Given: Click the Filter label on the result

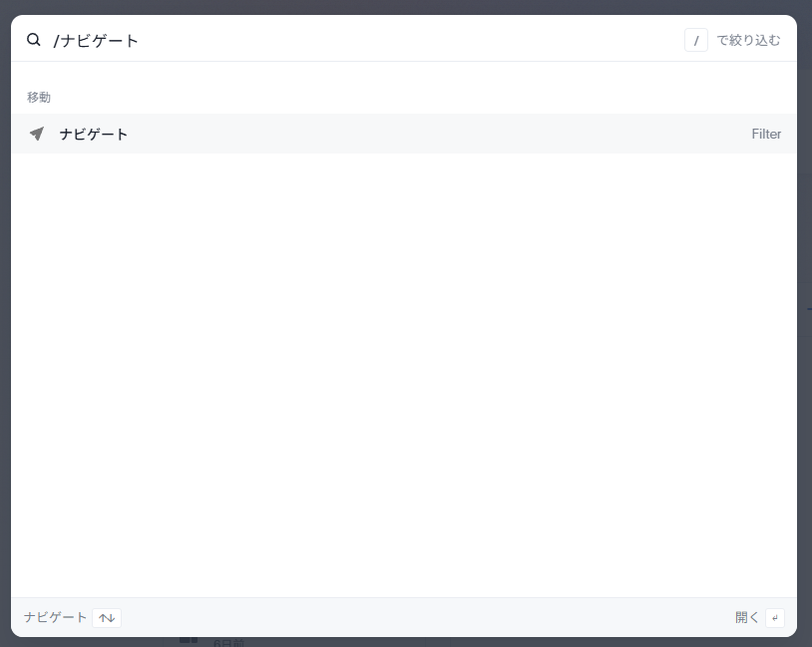Looking at the screenshot, I should pyautogui.click(x=766, y=134).
